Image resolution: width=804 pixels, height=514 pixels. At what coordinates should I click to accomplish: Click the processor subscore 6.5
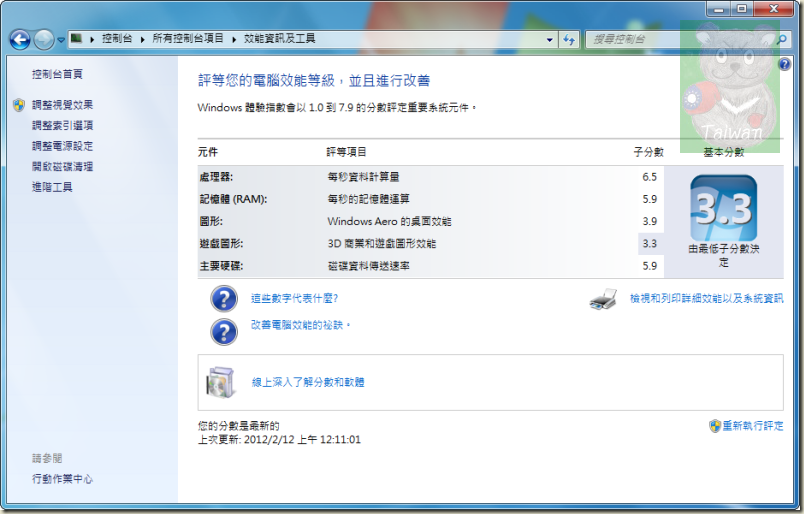(650, 177)
